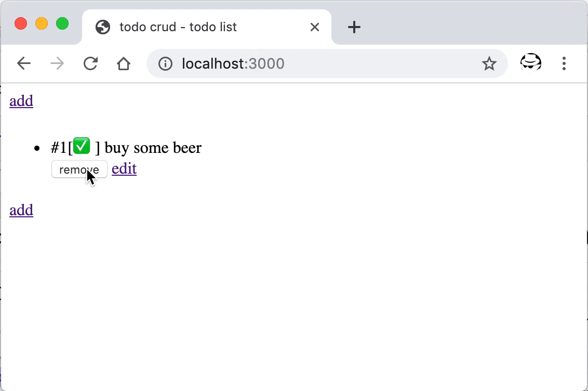The image size is (588, 391).
Task: Go to the browser home page
Action: pyautogui.click(x=124, y=63)
